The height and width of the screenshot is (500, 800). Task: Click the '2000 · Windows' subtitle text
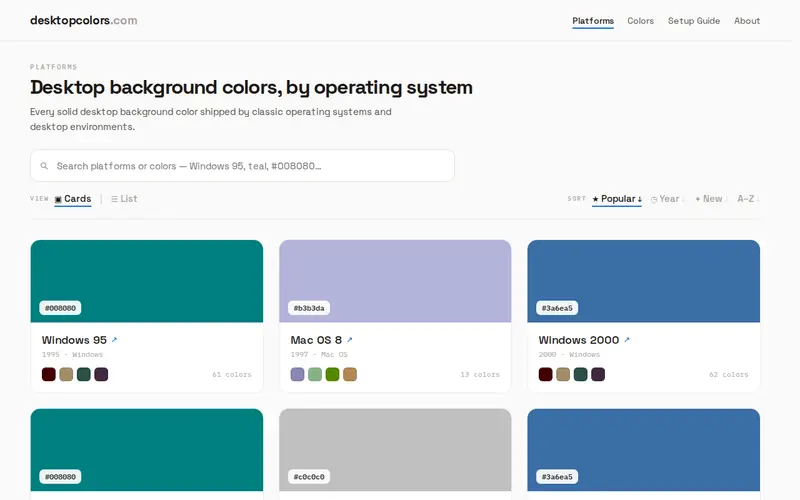(569, 355)
